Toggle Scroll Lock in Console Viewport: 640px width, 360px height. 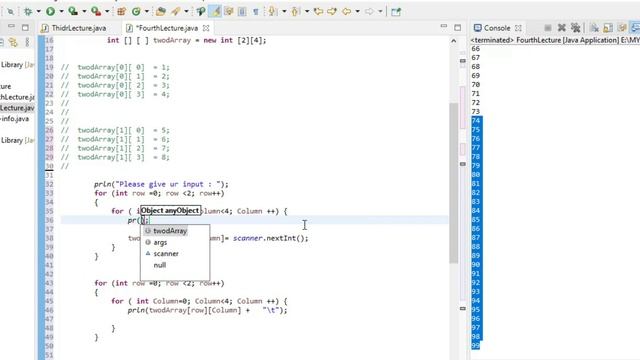point(608,28)
